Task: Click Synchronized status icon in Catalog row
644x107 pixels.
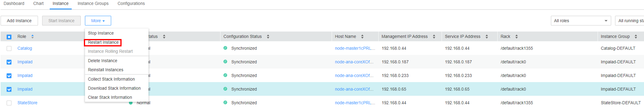Action: pos(225,48)
